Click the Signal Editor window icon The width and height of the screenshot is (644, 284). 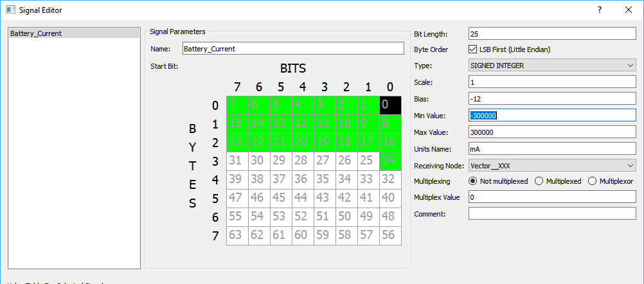click(x=10, y=10)
